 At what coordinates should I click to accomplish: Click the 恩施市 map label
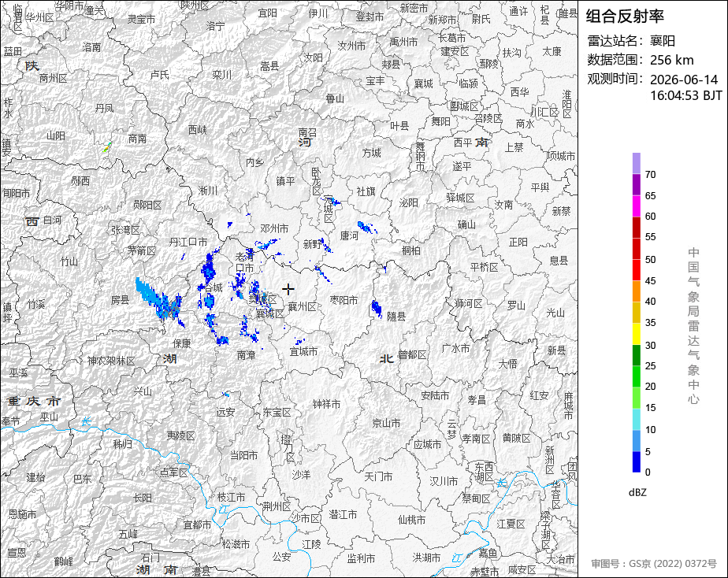pyautogui.click(x=22, y=514)
